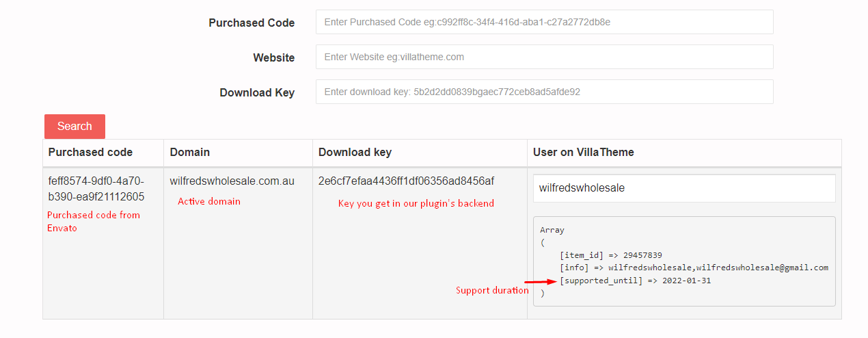Click the wilfredswholesale.com.au domain text
The image size is (868, 338).
click(232, 181)
